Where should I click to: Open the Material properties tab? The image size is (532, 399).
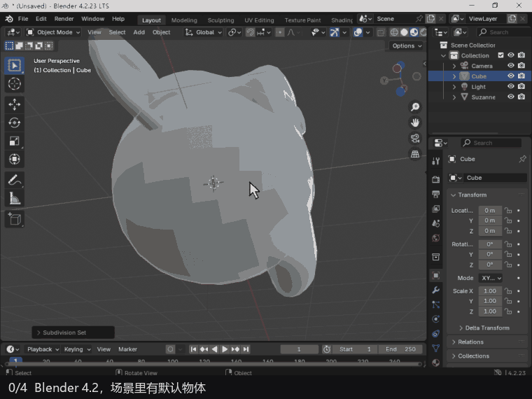436,363
